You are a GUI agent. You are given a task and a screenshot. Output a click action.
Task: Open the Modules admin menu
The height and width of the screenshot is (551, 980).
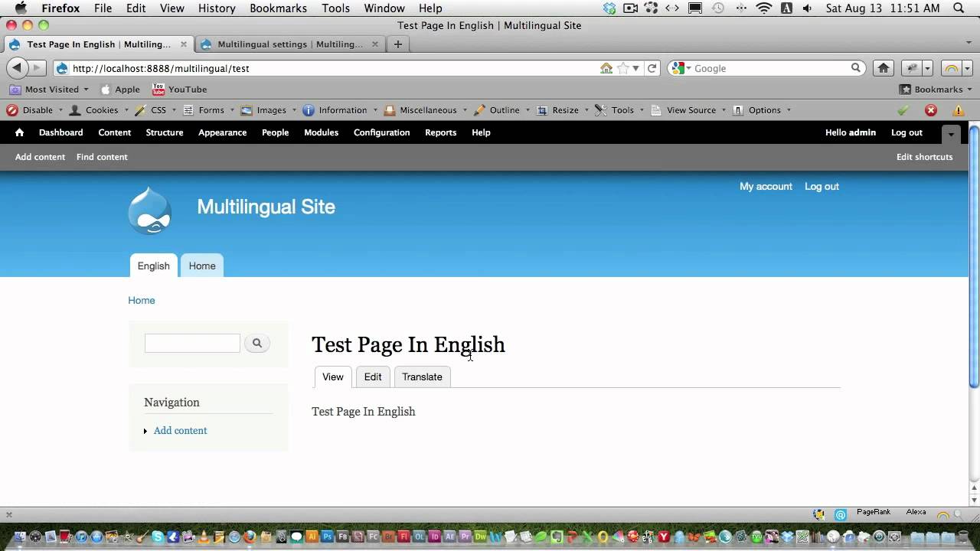pos(322,132)
